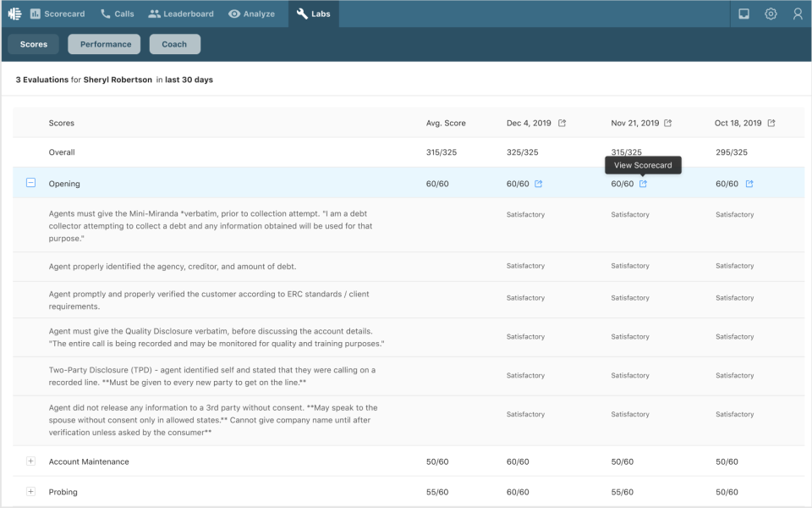Switch to the Analyze tab
The image size is (812, 508).
click(252, 14)
